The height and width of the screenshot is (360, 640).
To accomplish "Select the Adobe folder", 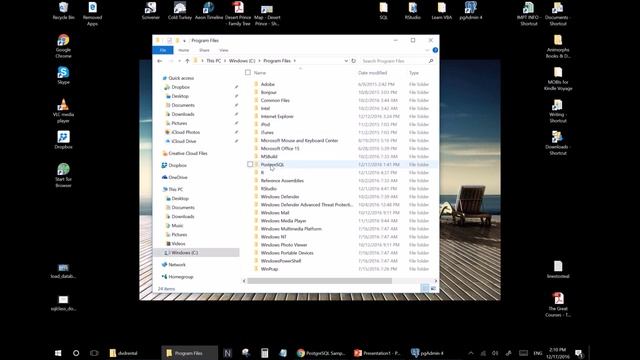I will [268, 84].
